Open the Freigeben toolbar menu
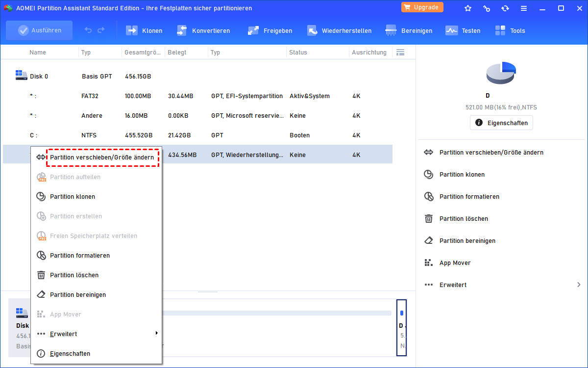Viewport: 588px width, 368px height. [x=269, y=30]
